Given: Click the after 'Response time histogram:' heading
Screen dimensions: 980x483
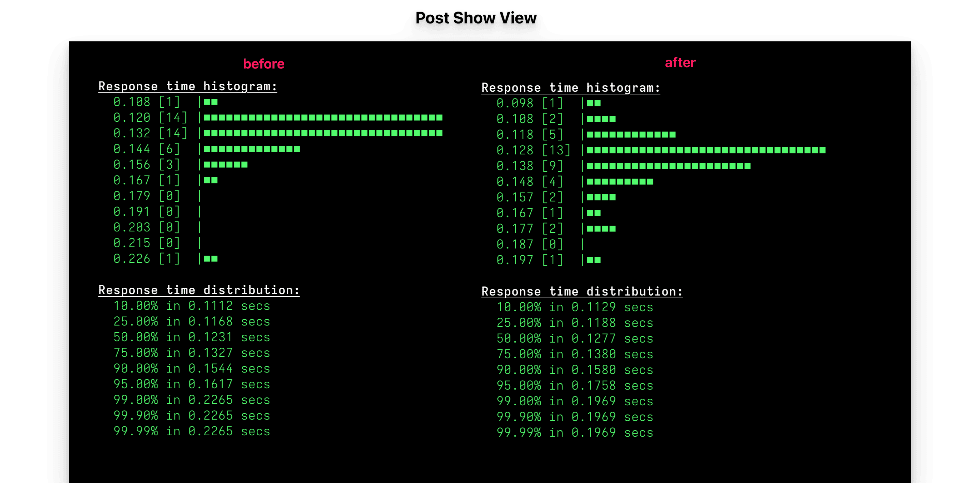Looking at the screenshot, I should [x=571, y=88].
